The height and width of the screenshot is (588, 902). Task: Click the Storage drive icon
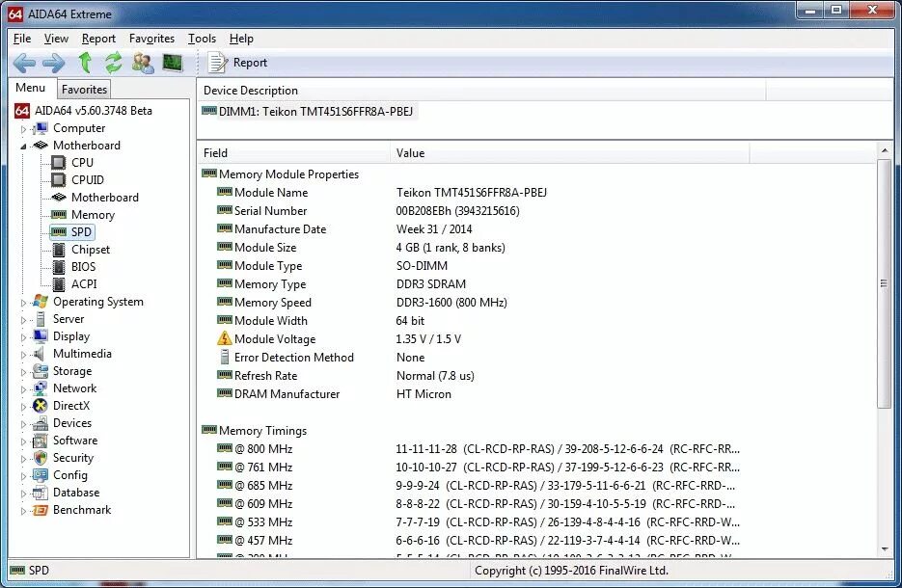pos(41,371)
